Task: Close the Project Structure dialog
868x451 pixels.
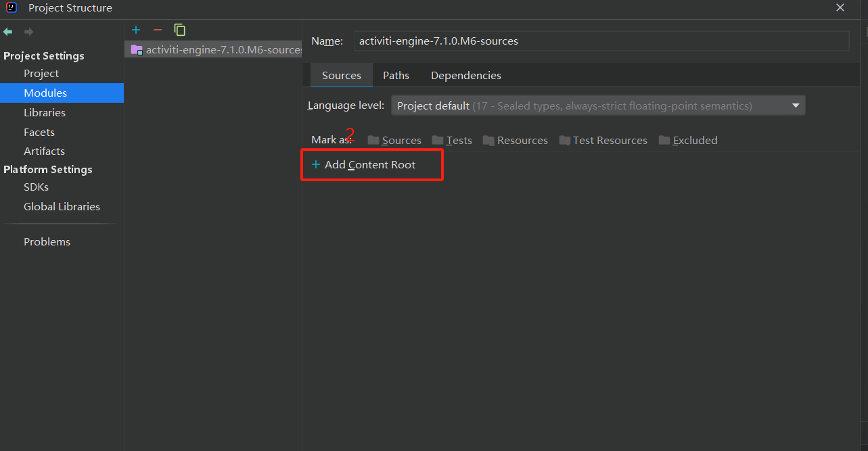Action: point(840,8)
